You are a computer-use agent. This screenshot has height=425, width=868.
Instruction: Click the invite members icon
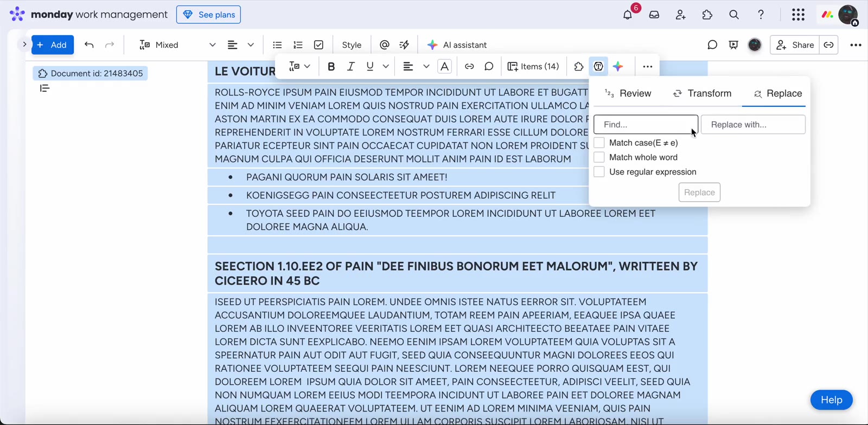pos(681,15)
